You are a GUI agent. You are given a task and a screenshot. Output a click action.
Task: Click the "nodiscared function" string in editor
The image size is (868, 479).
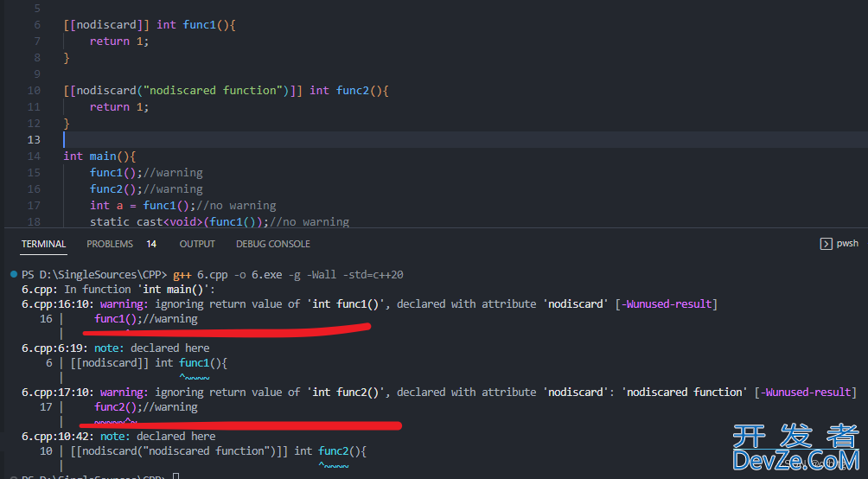click(x=213, y=90)
